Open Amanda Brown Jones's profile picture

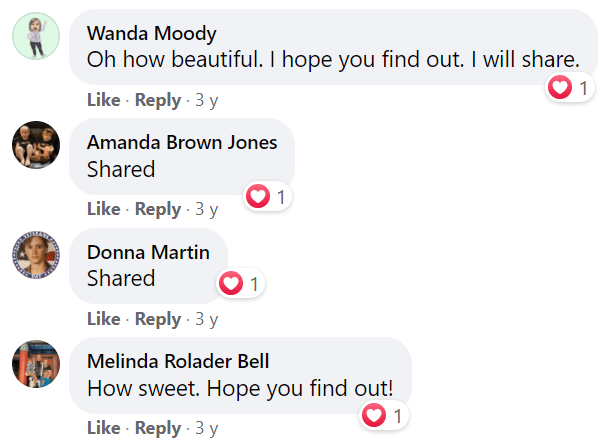coord(36,145)
